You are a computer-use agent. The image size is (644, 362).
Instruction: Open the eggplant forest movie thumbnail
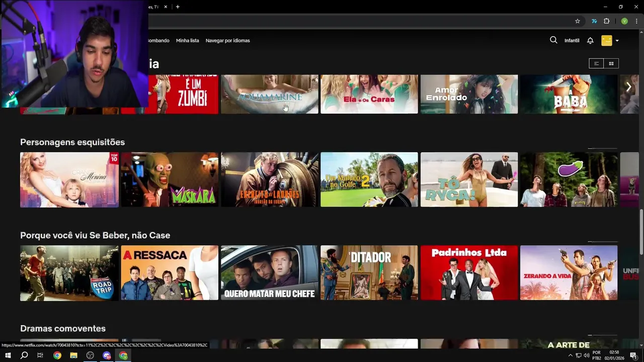point(569,179)
